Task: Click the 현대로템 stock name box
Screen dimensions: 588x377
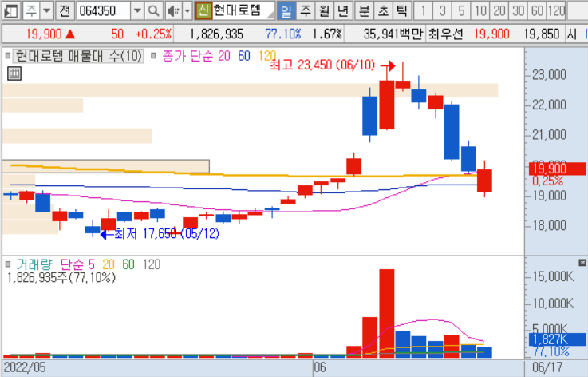Action: click(x=243, y=10)
